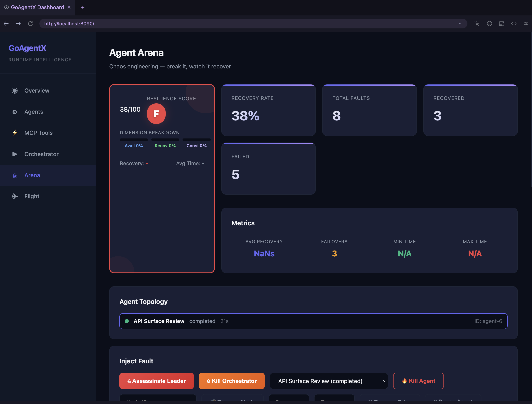Open the code view brackets icon
This screenshot has width=532, height=404.
click(x=514, y=24)
